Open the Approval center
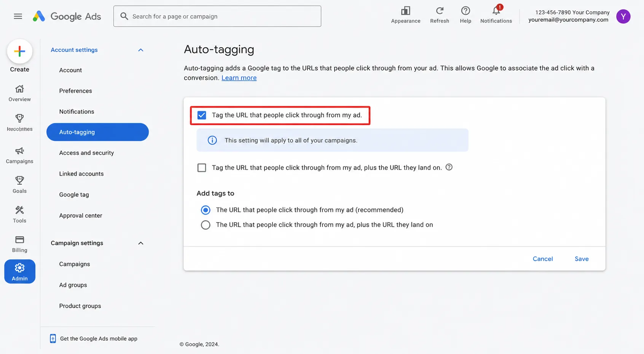The image size is (644, 354). (81, 216)
